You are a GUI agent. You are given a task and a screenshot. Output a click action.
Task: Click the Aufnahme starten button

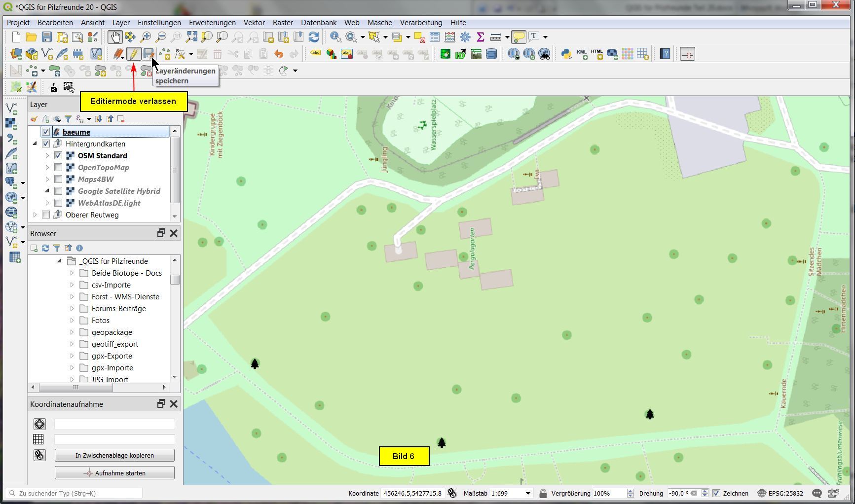click(x=114, y=473)
